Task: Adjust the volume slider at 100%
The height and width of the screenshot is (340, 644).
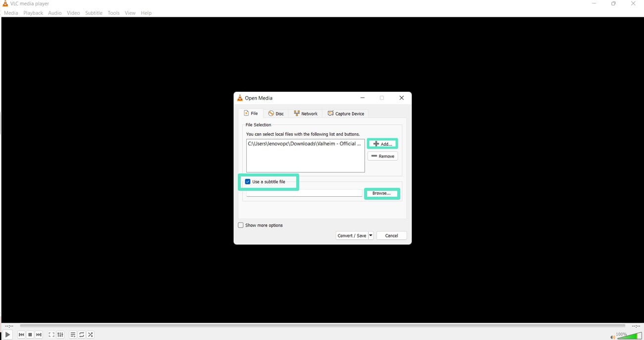Action: coord(630,336)
